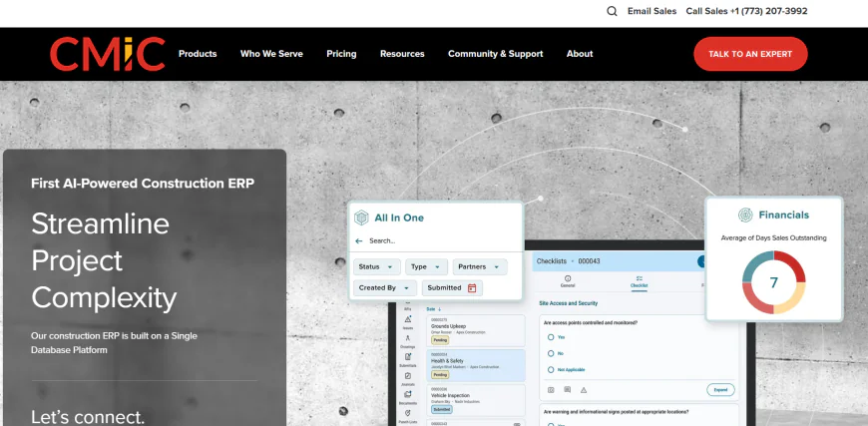Viewport: 868px width, 426px height.
Task: Click the Talk to an Expert button
Action: coord(750,54)
